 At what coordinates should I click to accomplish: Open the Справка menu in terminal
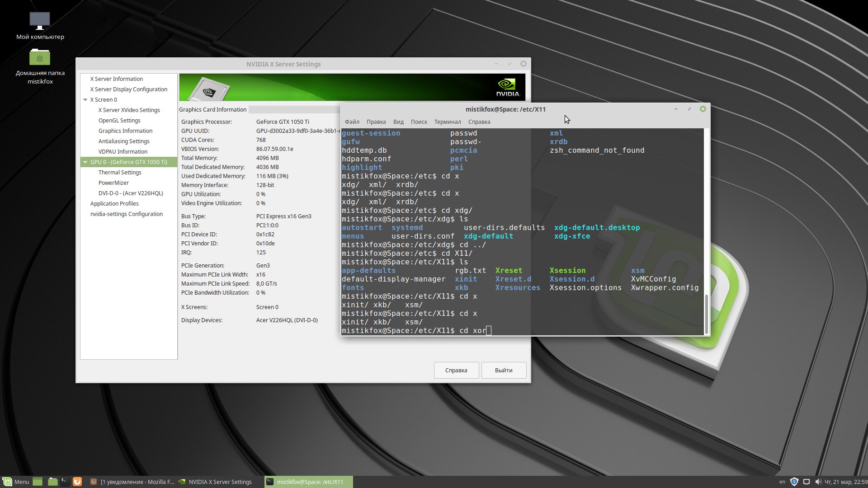(x=479, y=122)
